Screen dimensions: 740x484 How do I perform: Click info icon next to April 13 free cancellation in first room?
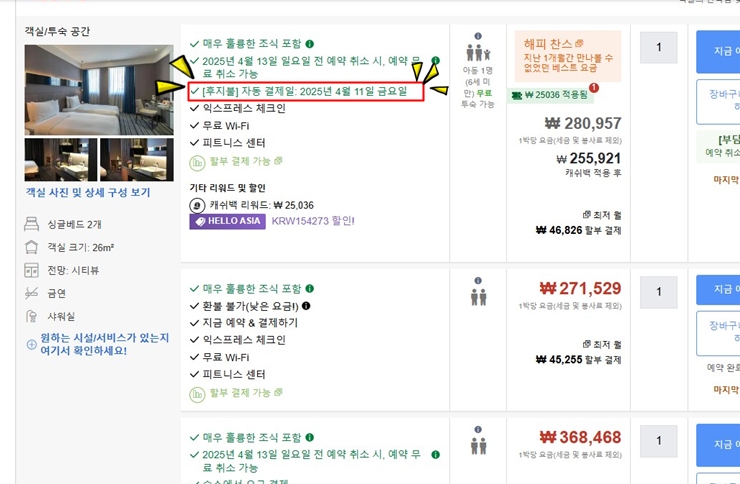(x=436, y=60)
